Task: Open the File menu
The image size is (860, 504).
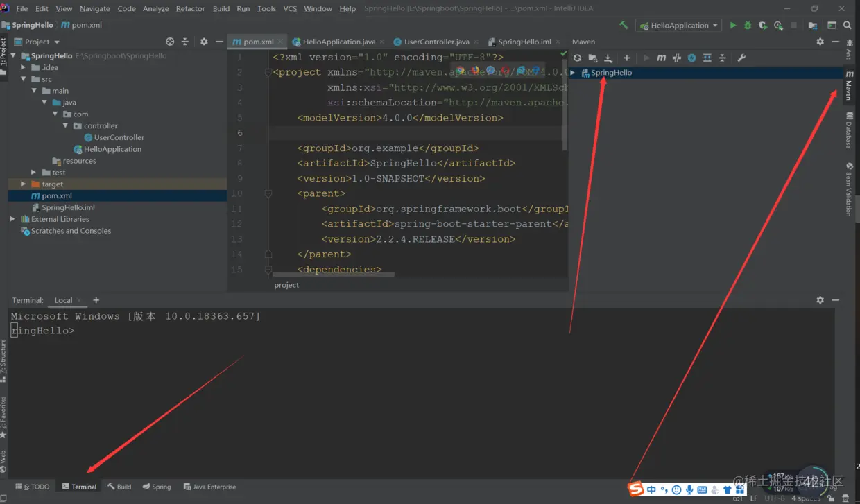Action: tap(21, 8)
